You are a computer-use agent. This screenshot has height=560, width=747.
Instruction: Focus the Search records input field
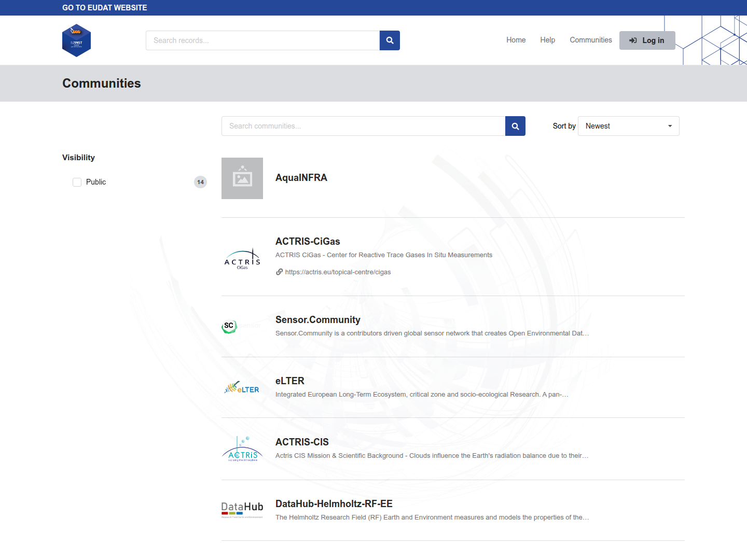(x=263, y=40)
